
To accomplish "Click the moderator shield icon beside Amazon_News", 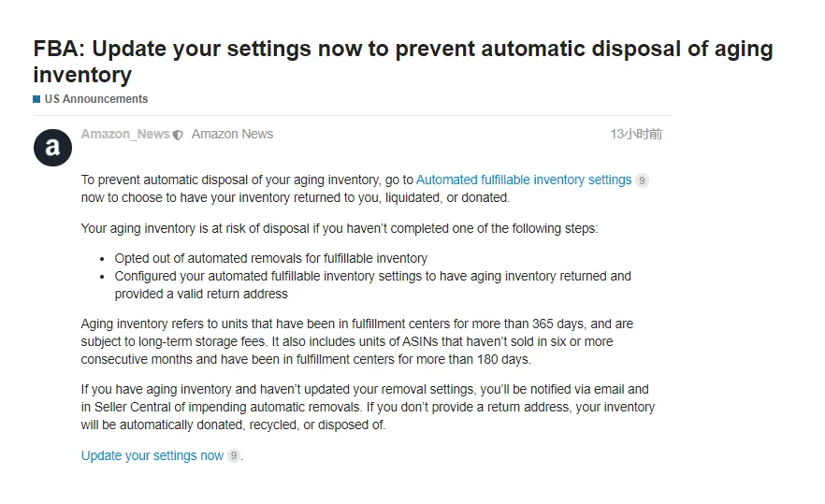I will click(178, 136).
